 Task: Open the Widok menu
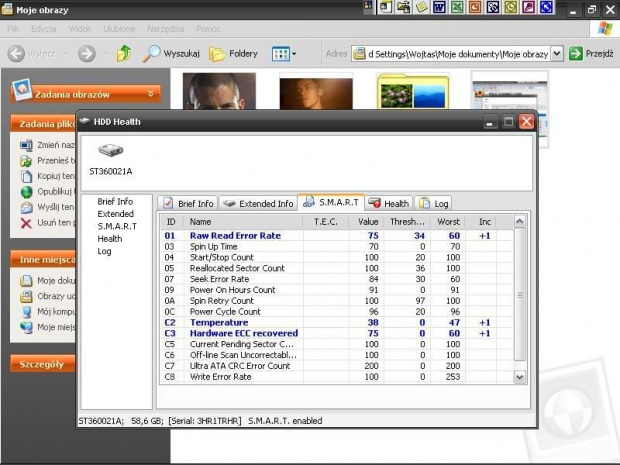click(80, 29)
